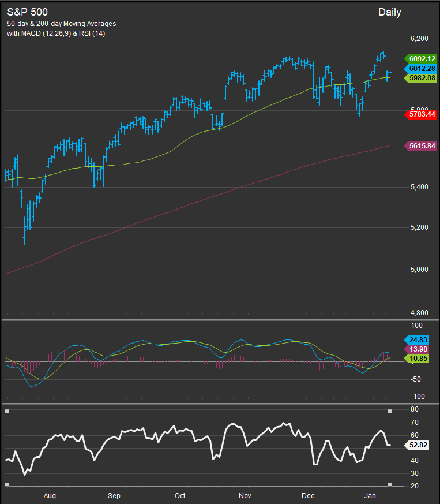Screen dimensions: 440x504
Task: Click the Dec month axis label
Action: [x=308, y=496]
